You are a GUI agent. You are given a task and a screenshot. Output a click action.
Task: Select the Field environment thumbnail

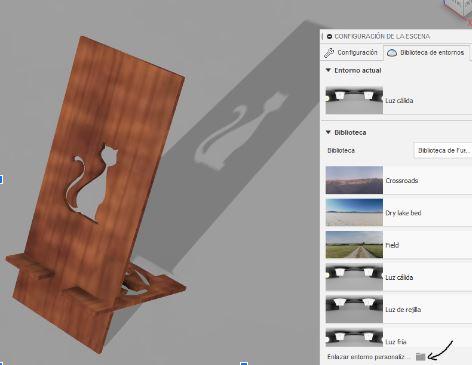point(354,245)
